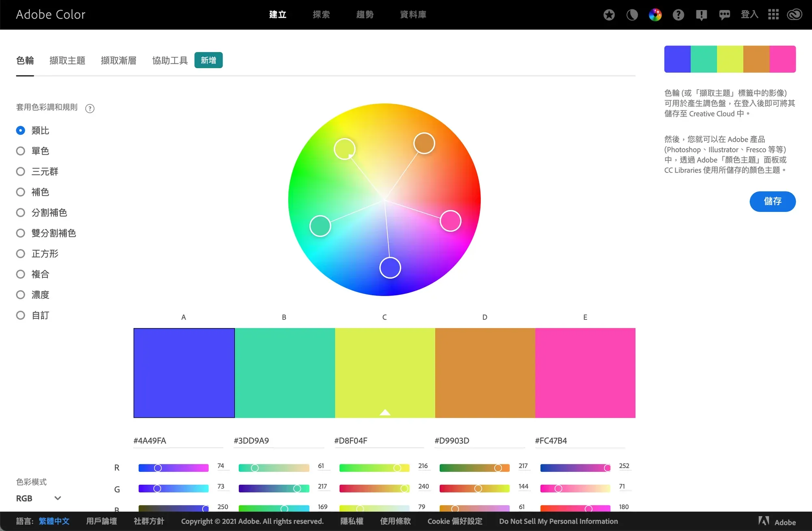Click the 新增 badge next to 協助工具
The height and width of the screenshot is (531, 812).
[x=208, y=60]
